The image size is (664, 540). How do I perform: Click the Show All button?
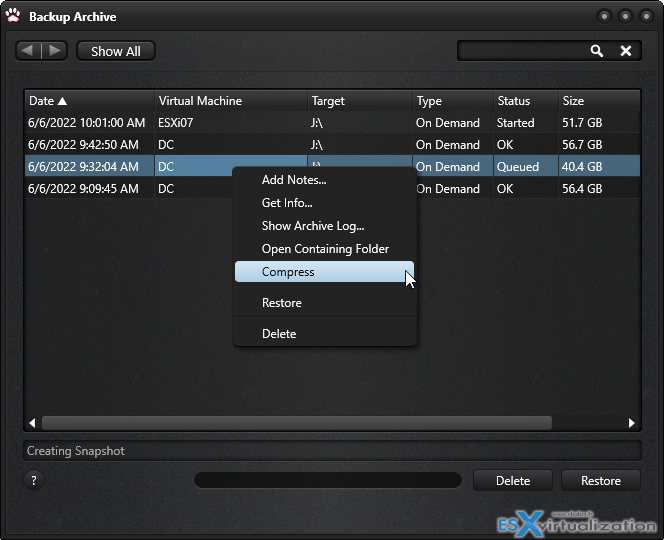116,51
